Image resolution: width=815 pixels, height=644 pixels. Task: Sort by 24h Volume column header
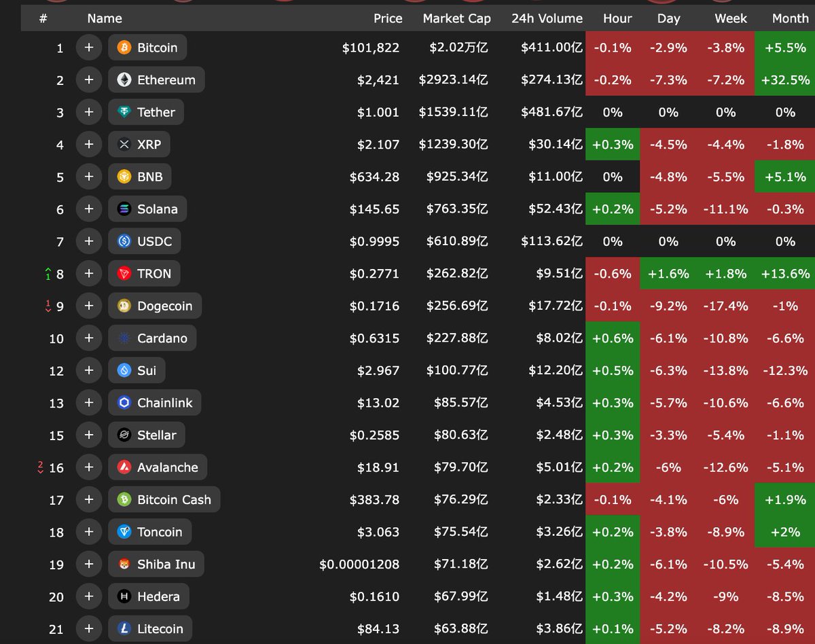pyautogui.click(x=547, y=18)
